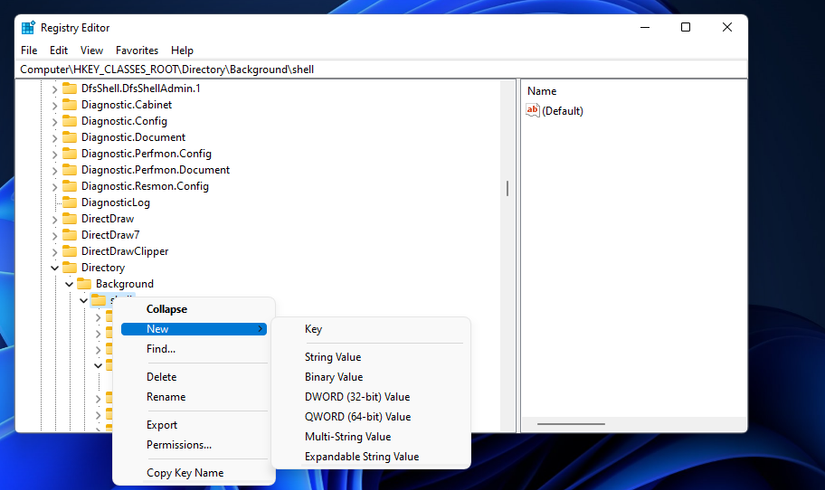Expand the Diagnostic.Document key
Image resolution: width=825 pixels, height=490 pixels.
54,138
